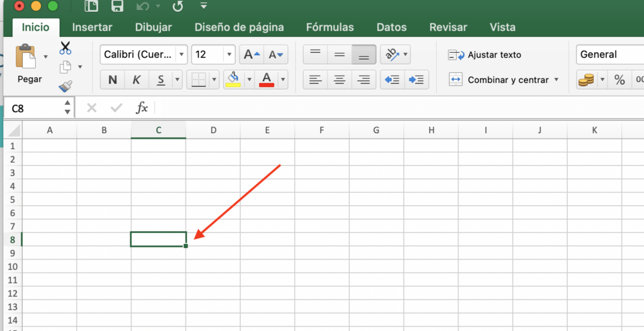Screen dimensions: 644x331
Task: Toggle italic with the K button
Action: [x=136, y=80]
